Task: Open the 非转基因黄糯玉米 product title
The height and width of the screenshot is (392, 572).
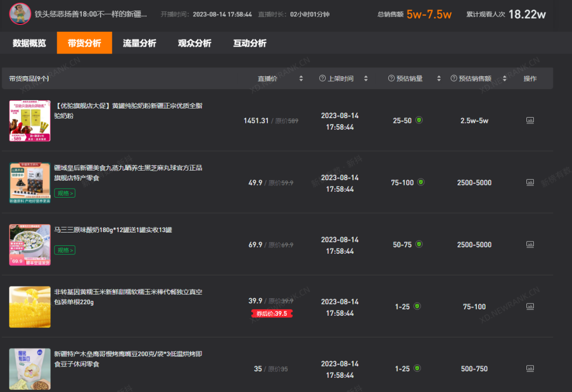Action: point(128,297)
